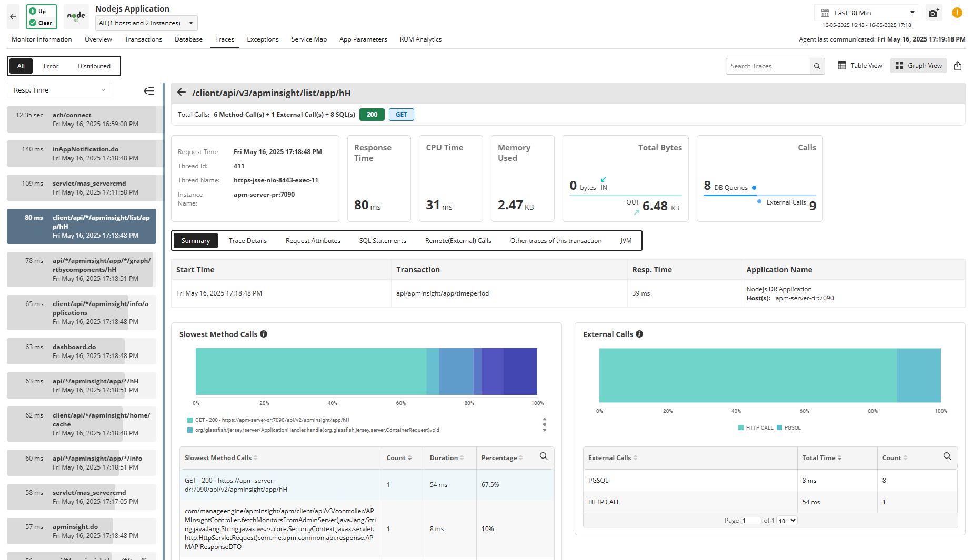Go back using arrow beside trace URL
Viewport: 973px width, 560px height.
coord(182,93)
